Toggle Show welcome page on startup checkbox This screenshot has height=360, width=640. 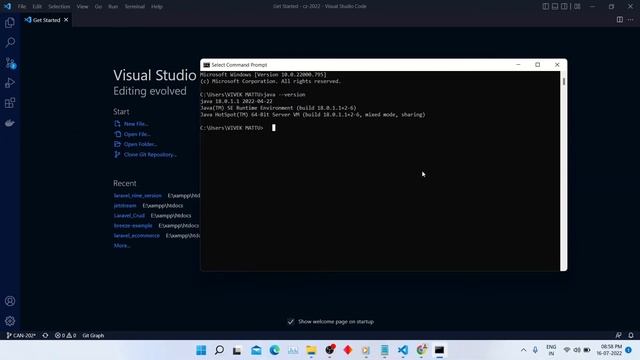tap(291, 322)
